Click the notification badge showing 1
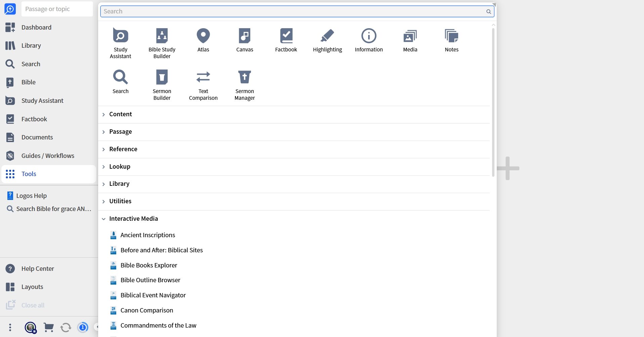This screenshot has width=644, height=337. point(83,327)
